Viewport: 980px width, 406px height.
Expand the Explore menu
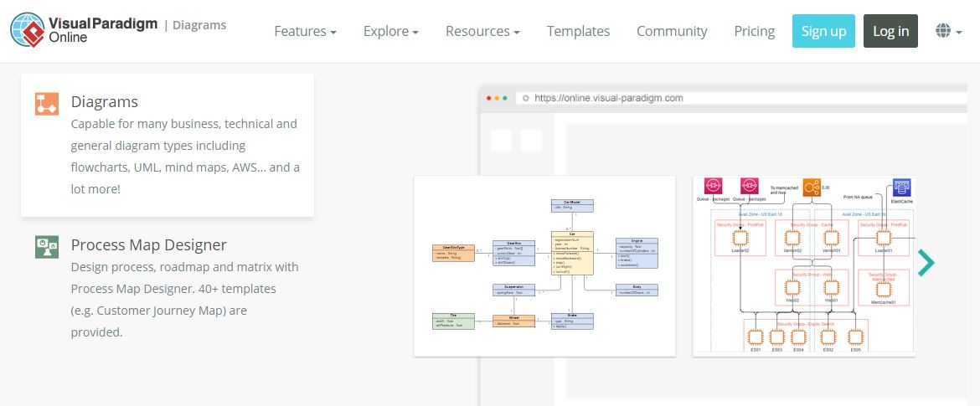390,31
